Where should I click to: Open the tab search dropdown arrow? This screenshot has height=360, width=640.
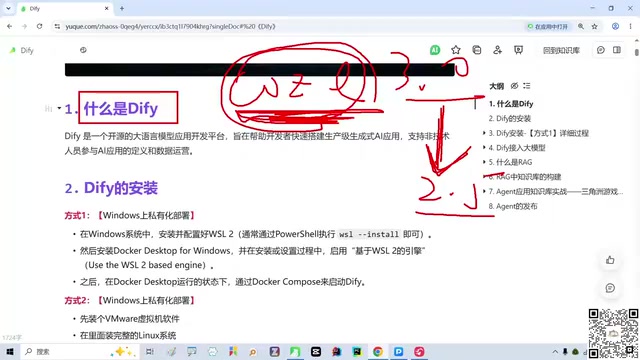coord(8,8)
